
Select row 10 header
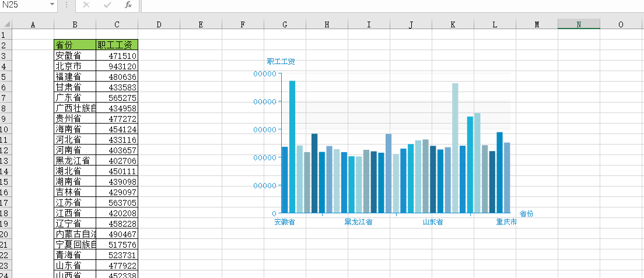(6, 129)
